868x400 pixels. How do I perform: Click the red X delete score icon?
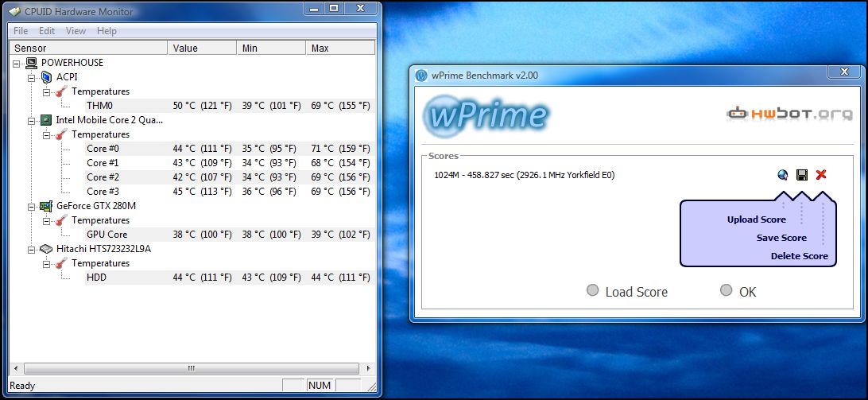tap(821, 175)
